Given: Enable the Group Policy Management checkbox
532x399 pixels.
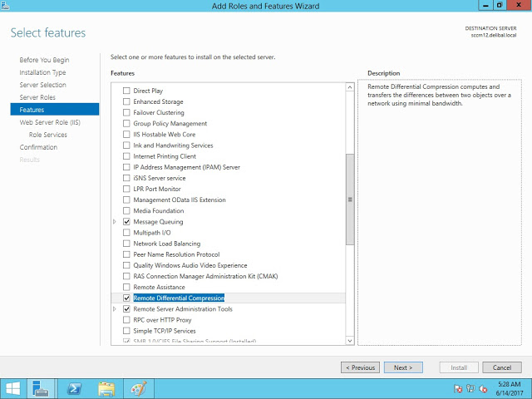Looking at the screenshot, I should [x=126, y=123].
